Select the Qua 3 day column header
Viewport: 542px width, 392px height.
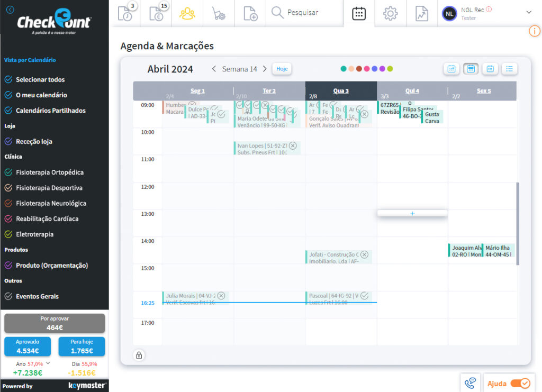(341, 91)
